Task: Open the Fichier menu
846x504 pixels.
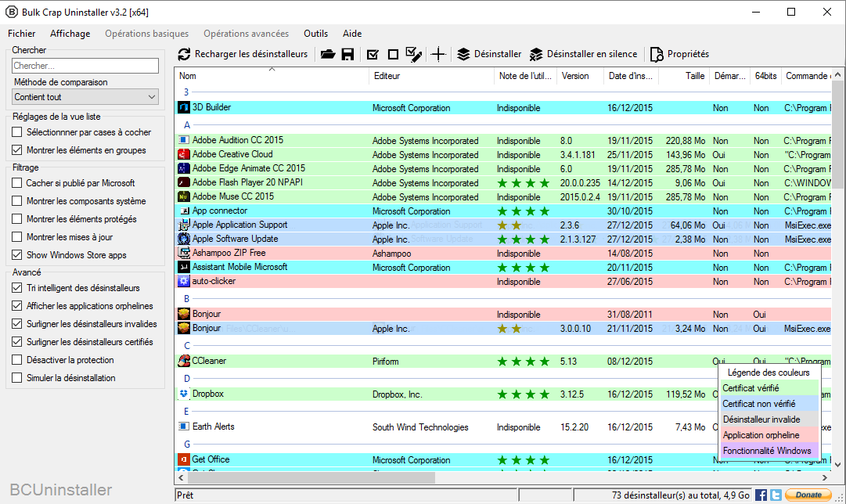Action: pyautogui.click(x=22, y=34)
